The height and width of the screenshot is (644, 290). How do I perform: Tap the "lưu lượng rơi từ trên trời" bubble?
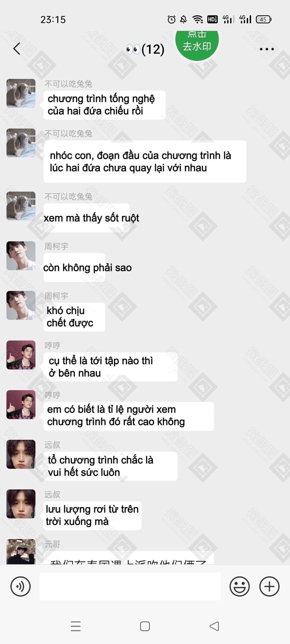(x=92, y=516)
